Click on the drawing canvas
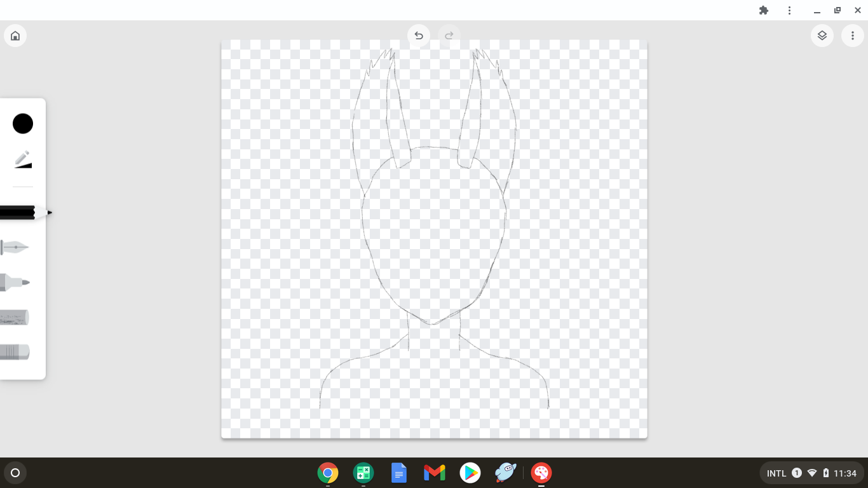 434,239
